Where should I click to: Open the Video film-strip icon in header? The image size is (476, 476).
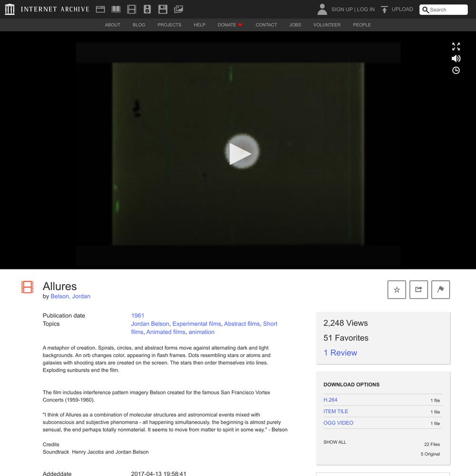click(131, 9)
